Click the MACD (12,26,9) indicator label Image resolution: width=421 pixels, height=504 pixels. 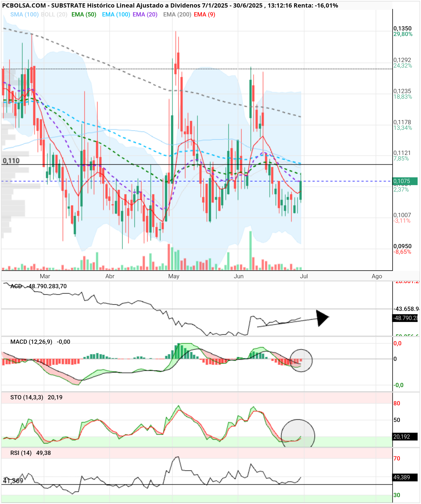pos(31,342)
